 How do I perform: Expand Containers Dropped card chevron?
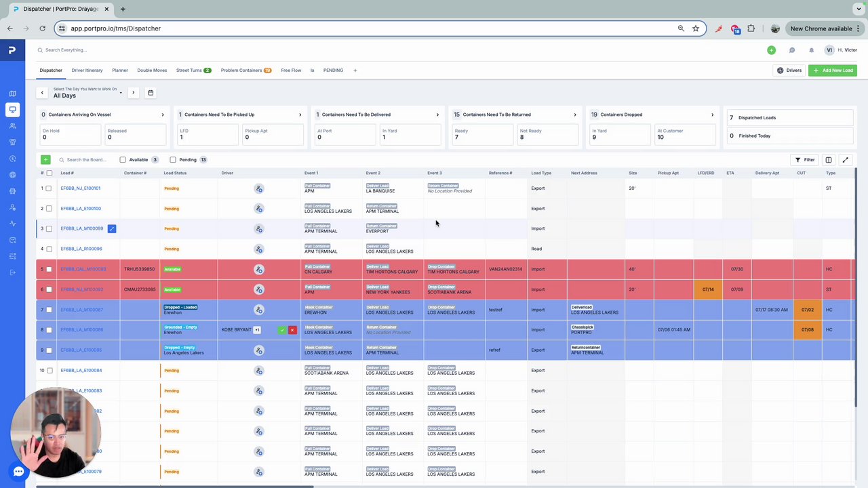712,115
